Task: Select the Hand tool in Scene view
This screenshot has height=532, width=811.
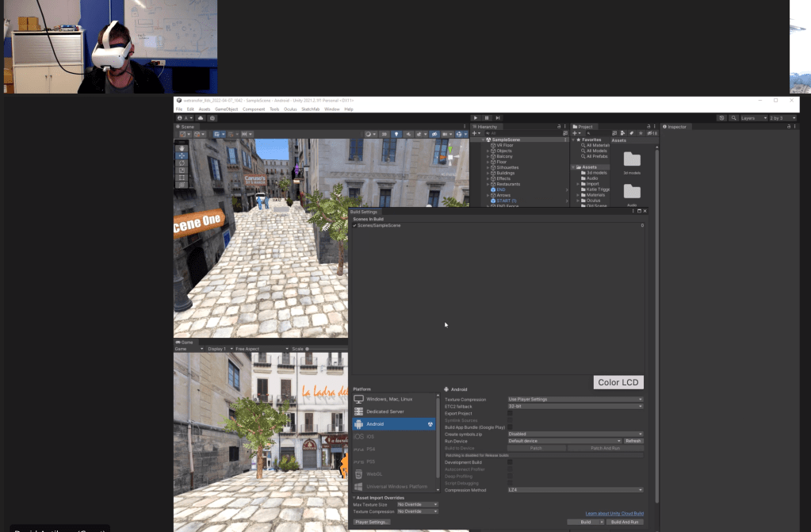Action: [x=182, y=148]
